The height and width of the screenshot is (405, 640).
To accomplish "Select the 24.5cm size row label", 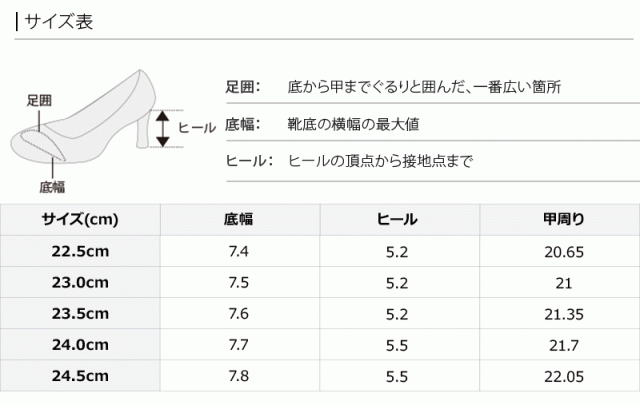I will 80,377.
